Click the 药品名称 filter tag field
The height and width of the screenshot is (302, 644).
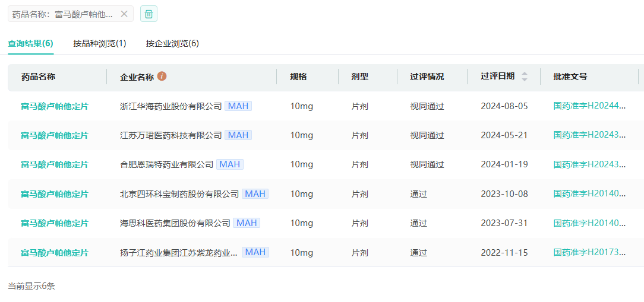[62, 14]
